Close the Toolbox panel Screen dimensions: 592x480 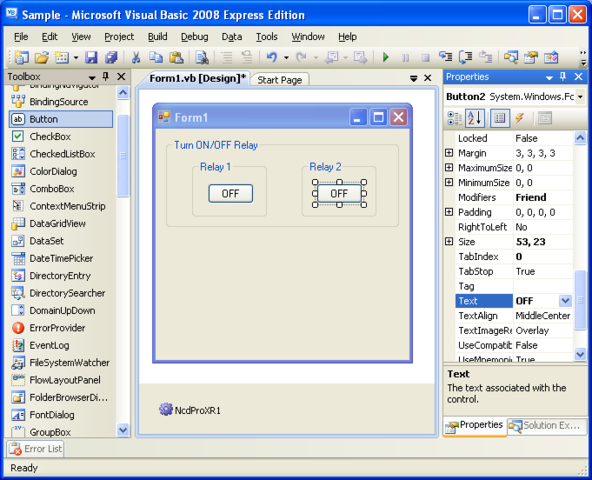[121, 77]
